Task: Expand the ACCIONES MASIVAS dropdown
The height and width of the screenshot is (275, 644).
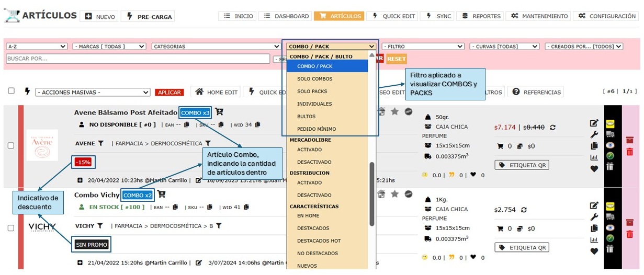Action: tap(93, 93)
